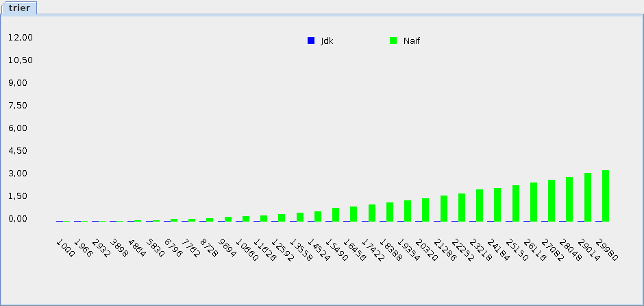Click the x-axis label 20320
Image resolution: width=644 pixels, height=306 pixels.
click(x=426, y=250)
